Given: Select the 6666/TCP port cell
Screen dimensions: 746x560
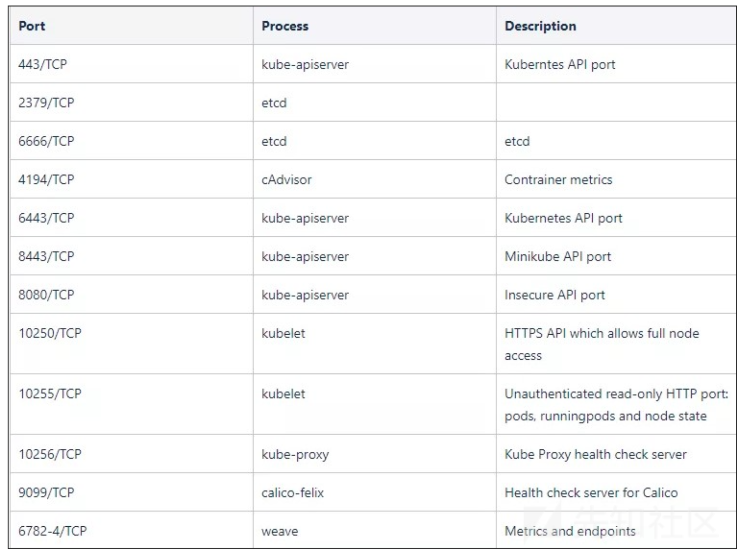Looking at the screenshot, I should click(46, 141).
